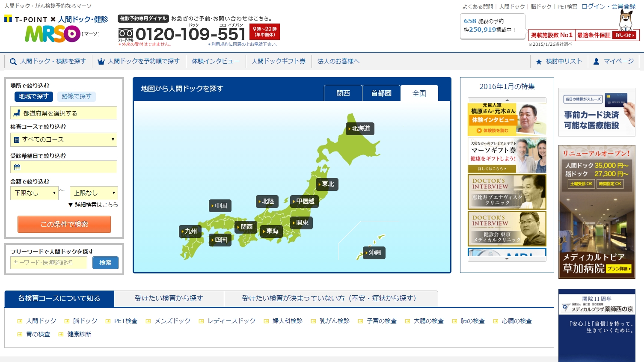This screenshot has width=644, height=362.
Task: Select 関西 region on the map
Action: 246,227
